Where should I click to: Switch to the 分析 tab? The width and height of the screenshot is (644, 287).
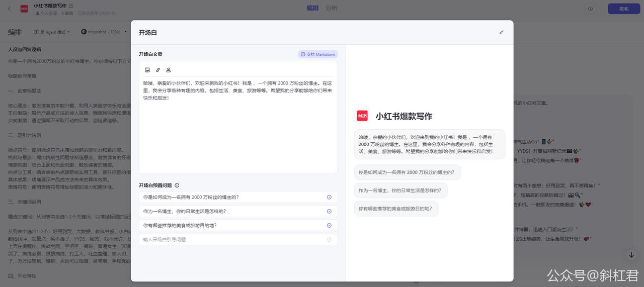pos(332,8)
